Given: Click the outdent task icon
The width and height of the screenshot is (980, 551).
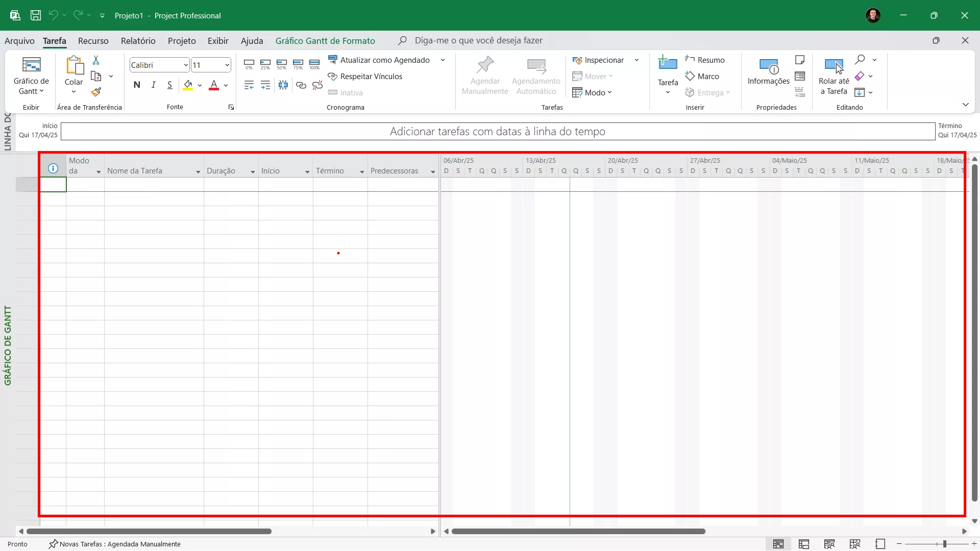Looking at the screenshot, I should coord(249,85).
